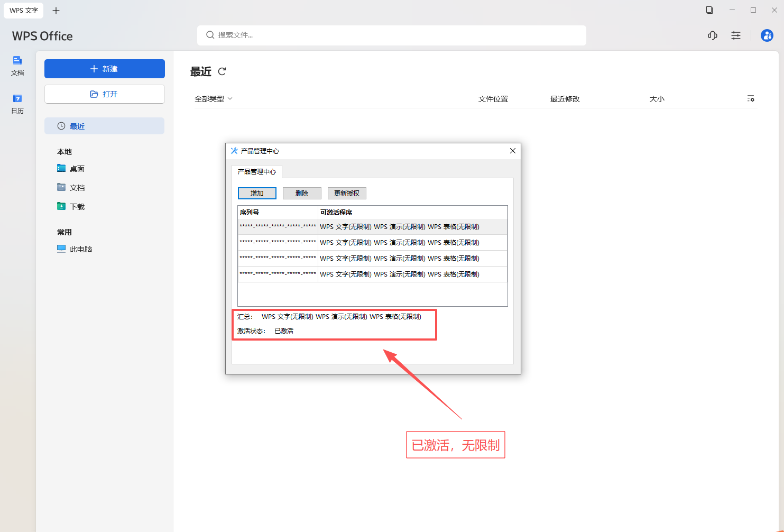Click the list view settings icon
The height and width of the screenshot is (532, 784).
(x=750, y=99)
